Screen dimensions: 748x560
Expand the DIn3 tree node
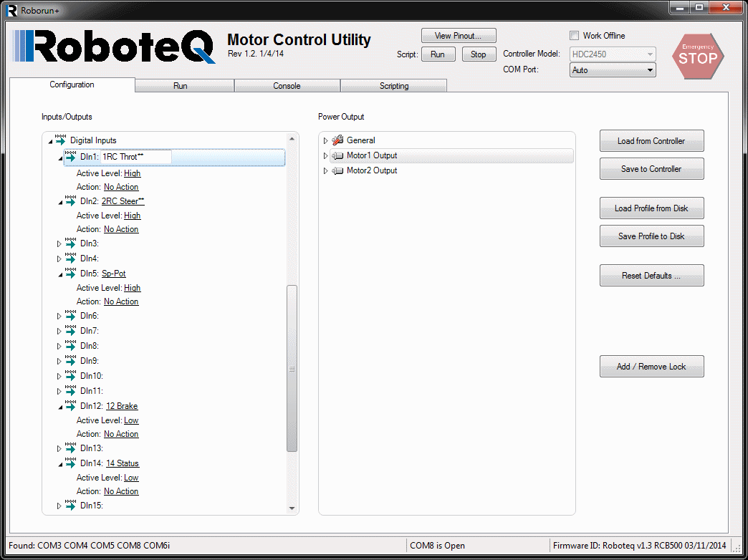click(x=59, y=244)
